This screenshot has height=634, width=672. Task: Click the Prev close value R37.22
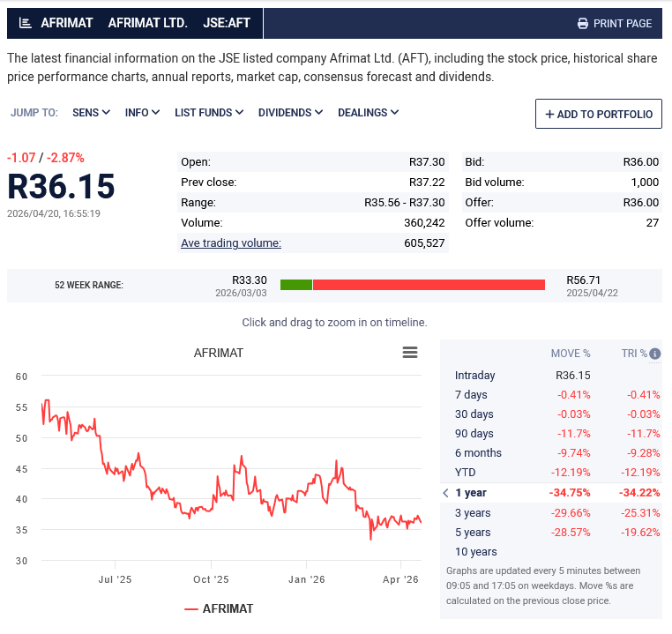(x=427, y=182)
